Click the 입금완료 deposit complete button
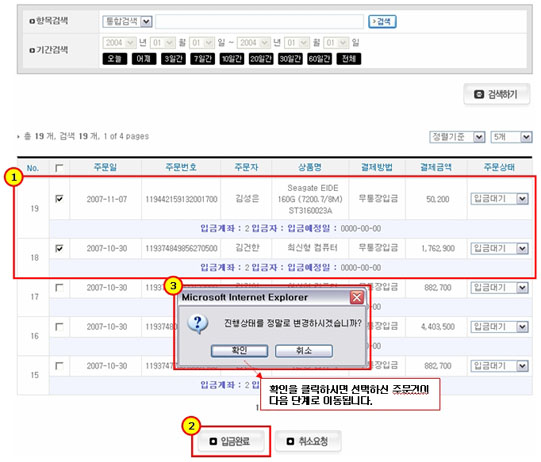 [x=230, y=441]
